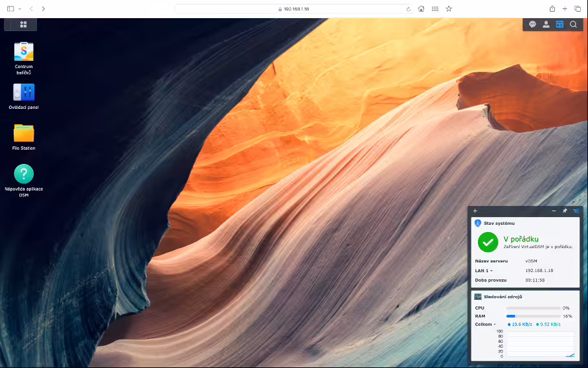The width and height of the screenshot is (588, 368).
Task: Click the browser address bar
Action: point(293,9)
